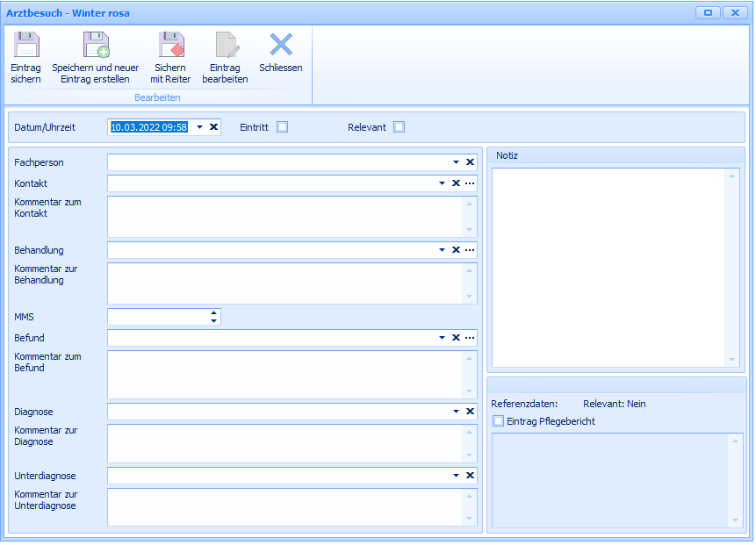Click the Schliessen X icon
756x545 pixels.
tap(281, 44)
